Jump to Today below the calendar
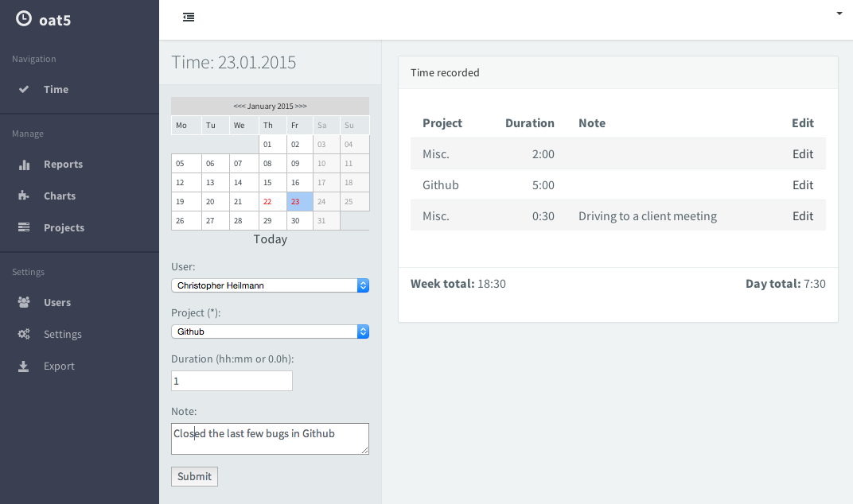 270,239
